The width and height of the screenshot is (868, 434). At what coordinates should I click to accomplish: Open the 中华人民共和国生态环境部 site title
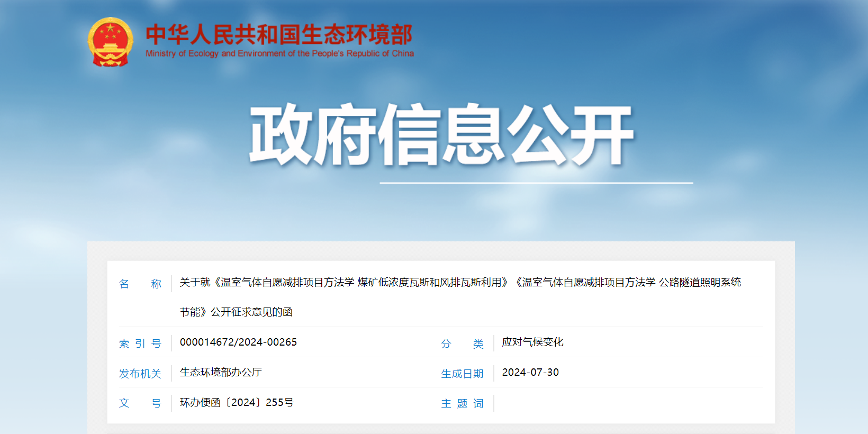[x=279, y=34]
